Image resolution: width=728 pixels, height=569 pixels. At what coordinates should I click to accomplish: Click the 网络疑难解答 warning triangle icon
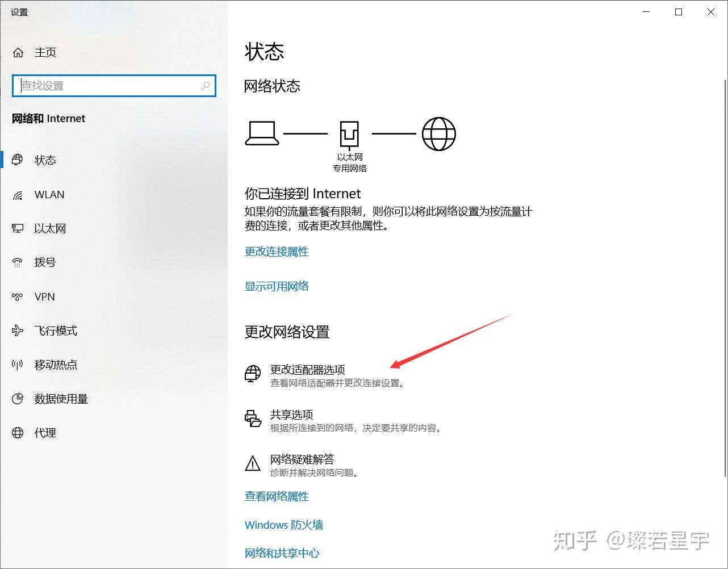point(253,463)
